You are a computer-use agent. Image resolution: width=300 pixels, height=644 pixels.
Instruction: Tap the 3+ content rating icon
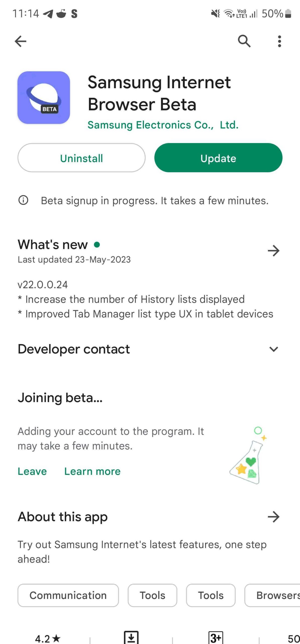coord(216,638)
